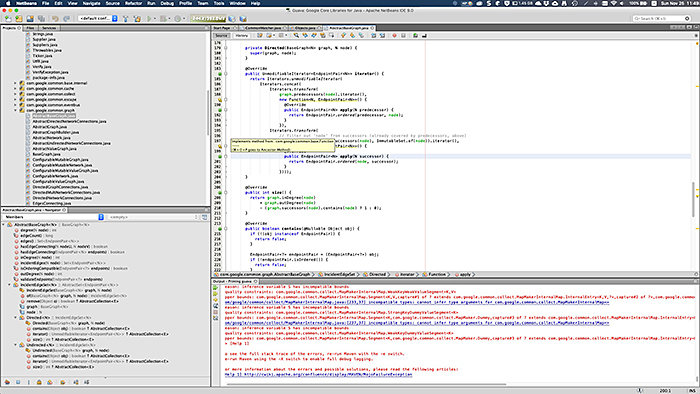The width and height of the screenshot is (700, 394).
Task: Click the Profile Project clock icon
Action: (x=177, y=19)
